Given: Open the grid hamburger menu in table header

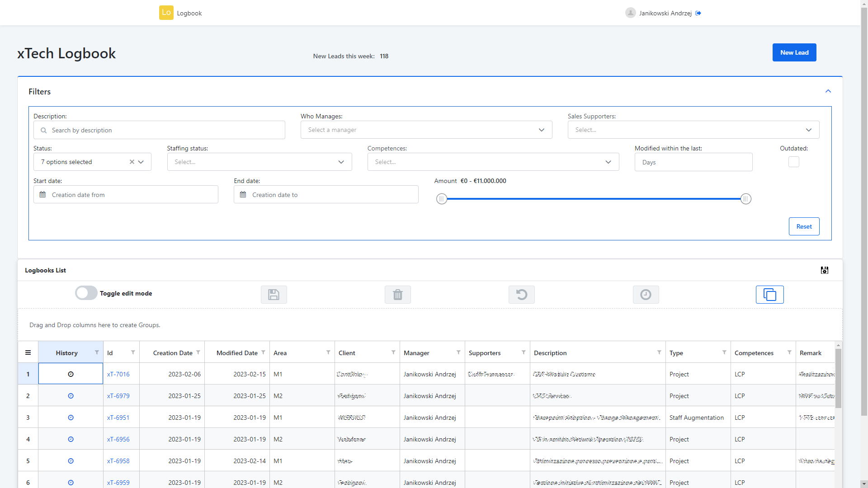Looking at the screenshot, I should point(28,353).
